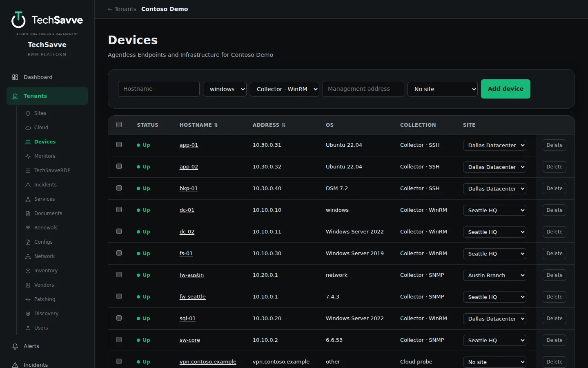This screenshot has height=368, width=588.
Task: Click the Hostname input field
Action: pyautogui.click(x=159, y=89)
